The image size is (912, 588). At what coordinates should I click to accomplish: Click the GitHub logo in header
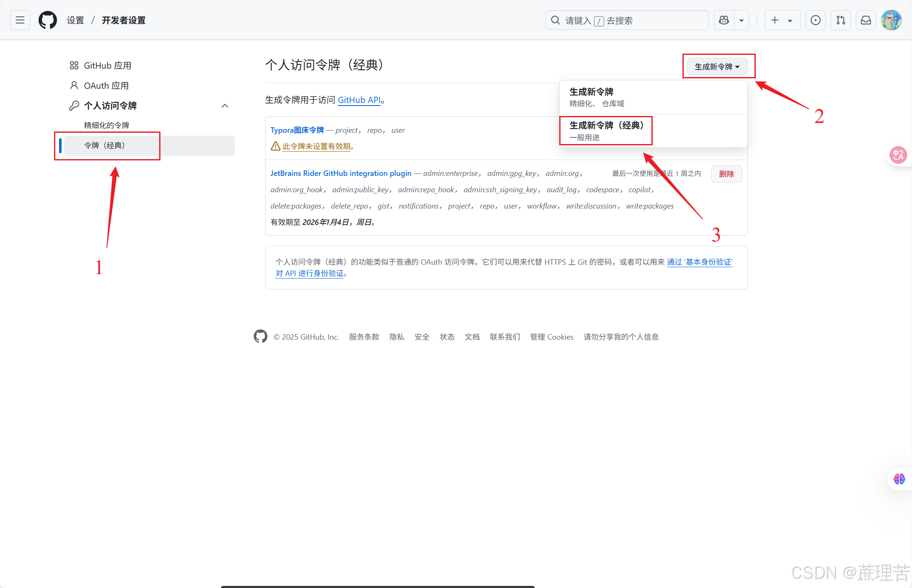48,20
